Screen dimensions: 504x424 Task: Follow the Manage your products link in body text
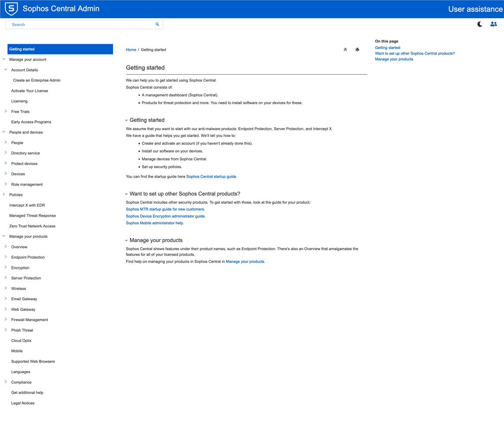(245, 261)
